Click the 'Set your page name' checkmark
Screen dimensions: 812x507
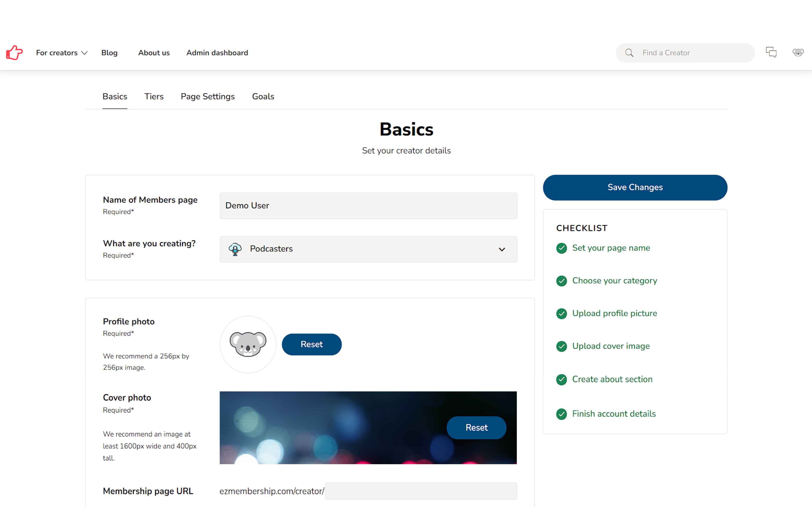pyautogui.click(x=561, y=248)
